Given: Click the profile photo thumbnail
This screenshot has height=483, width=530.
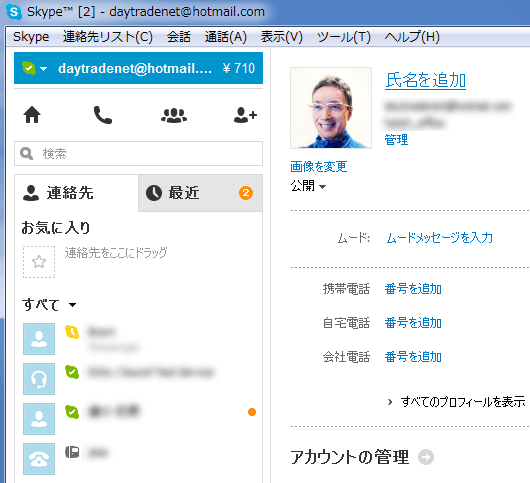Looking at the screenshot, I should 331,108.
